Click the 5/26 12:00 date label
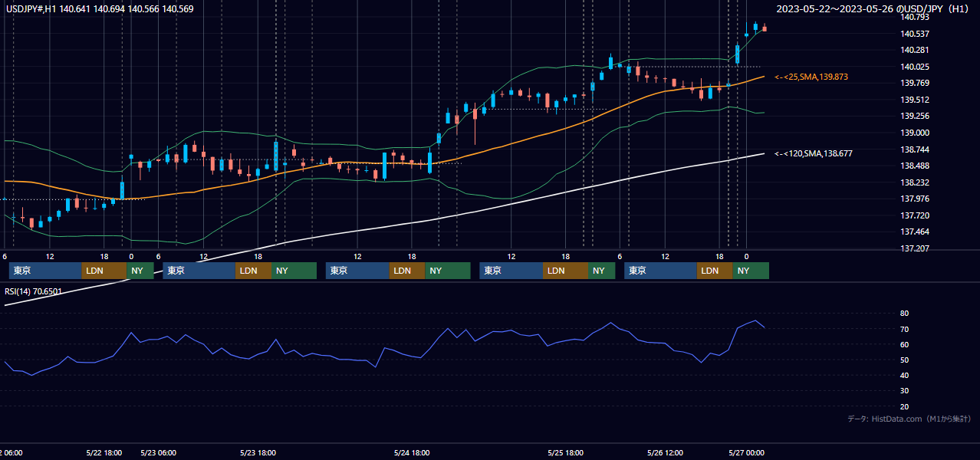The image size is (980, 460). (666, 453)
